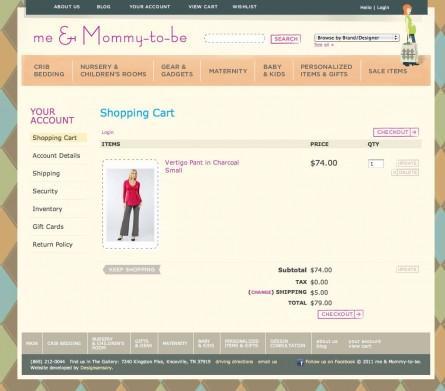Open About Us in the top bar
The height and width of the screenshot is (391, 445).
click(67, 7)
